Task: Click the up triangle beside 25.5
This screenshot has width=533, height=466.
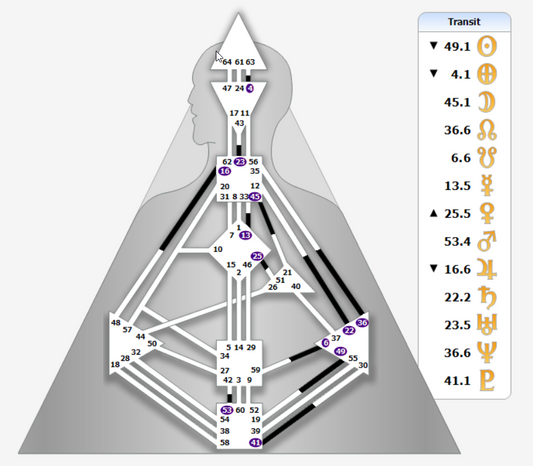Action: [433, 213]
